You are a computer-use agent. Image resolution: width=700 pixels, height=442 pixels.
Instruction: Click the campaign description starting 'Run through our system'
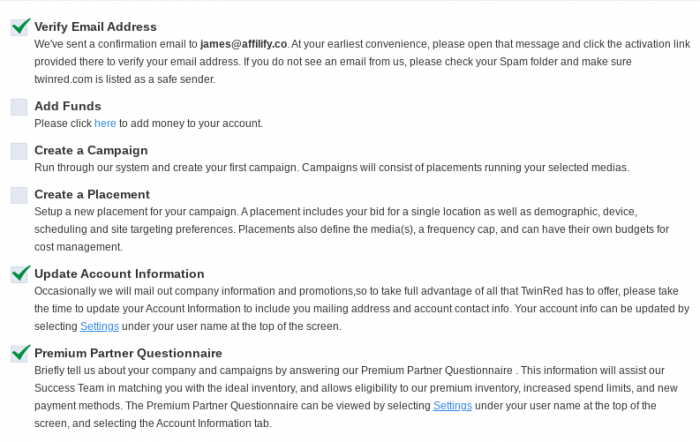click(x=330, y=167)
